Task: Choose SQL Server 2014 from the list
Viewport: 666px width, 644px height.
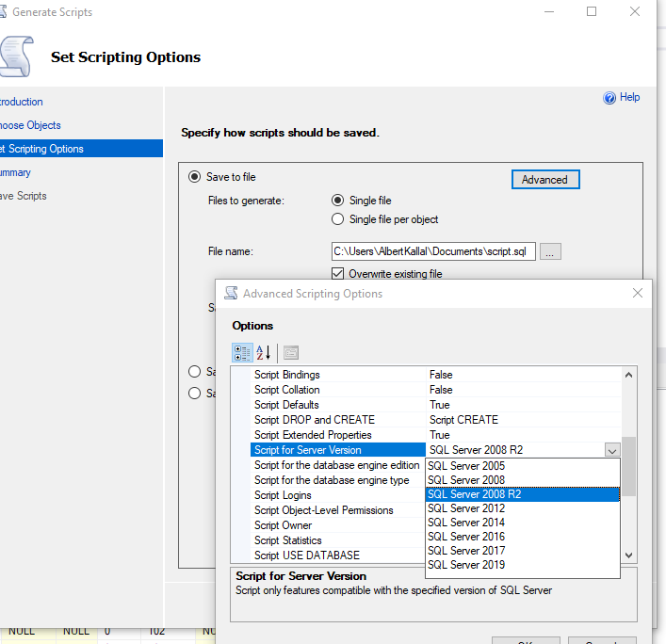Action: click(x=523, y=523)
